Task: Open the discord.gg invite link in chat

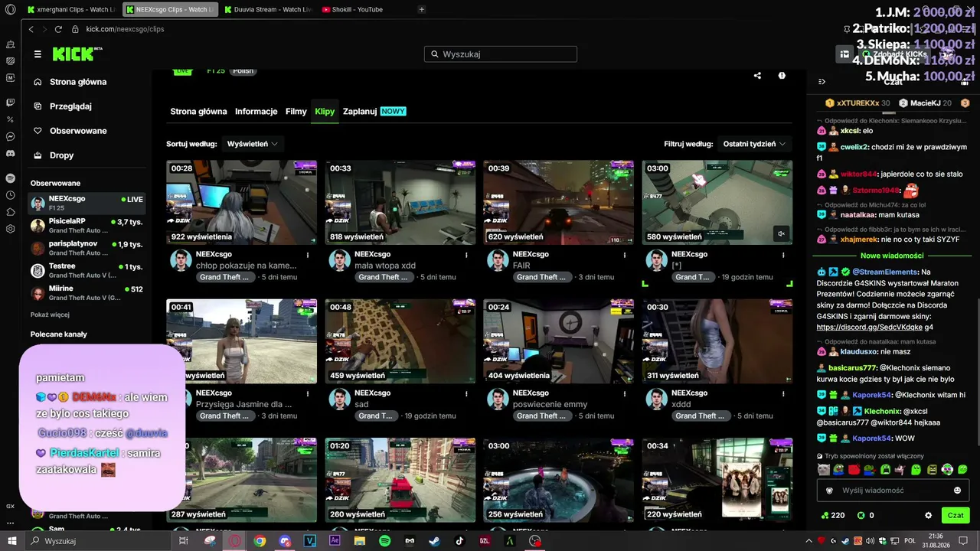Action: (869, 328)
